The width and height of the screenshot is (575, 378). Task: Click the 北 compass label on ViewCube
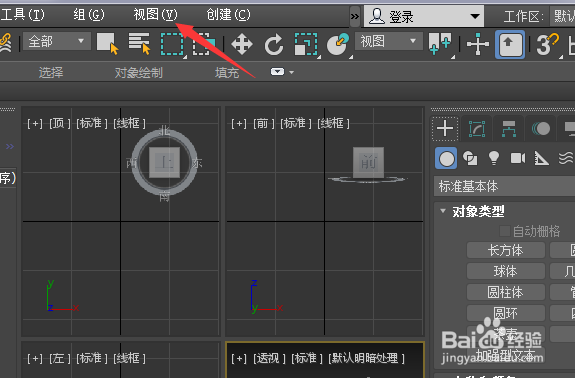[x=165, y=130]
